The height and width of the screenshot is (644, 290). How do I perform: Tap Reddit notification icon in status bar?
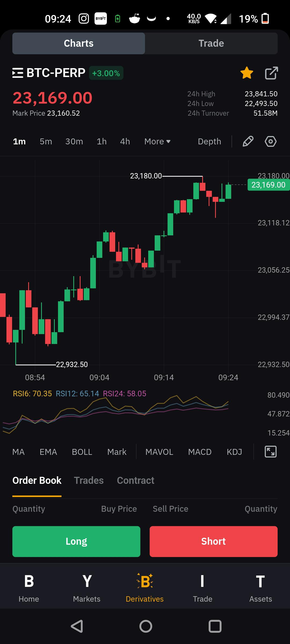[x=135, y=19]
